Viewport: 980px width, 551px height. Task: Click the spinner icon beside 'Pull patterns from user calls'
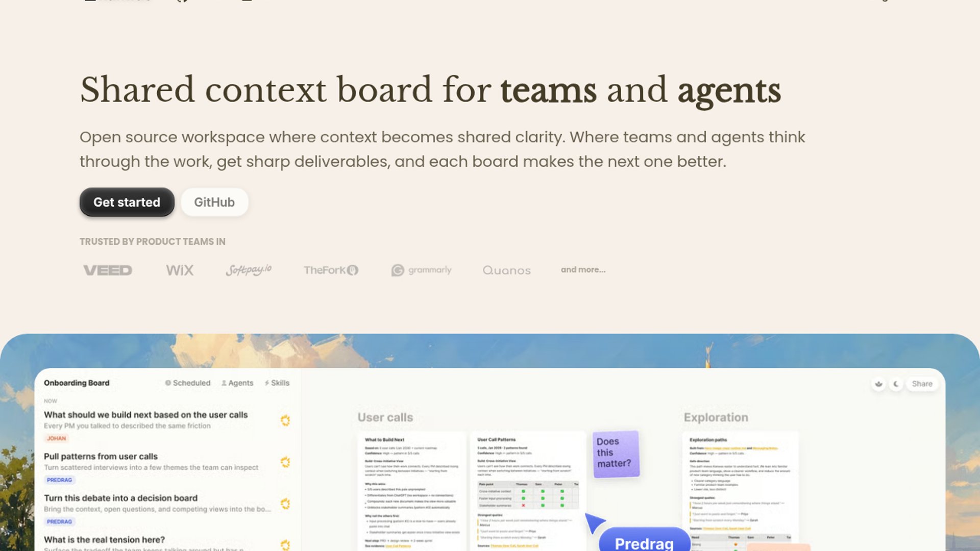point(285,462)
